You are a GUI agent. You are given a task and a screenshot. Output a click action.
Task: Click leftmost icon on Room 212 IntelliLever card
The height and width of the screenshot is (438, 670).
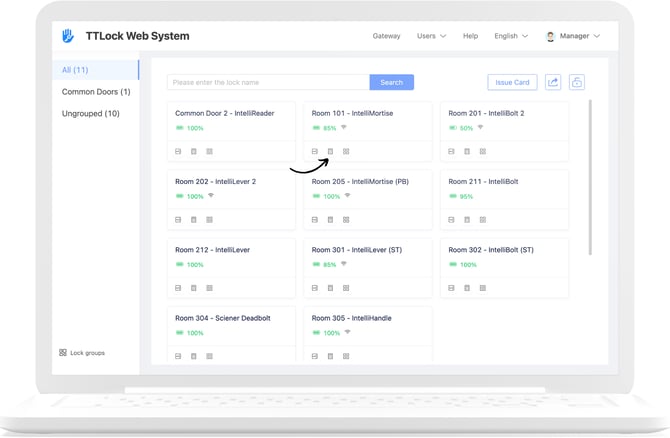point(178,288)
